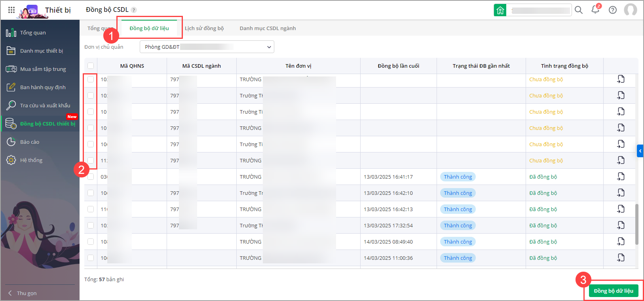Click sync icon for row synced 13/03/2025 17:32:54
This screenshot has height=301, width=644.
[621, 225]
